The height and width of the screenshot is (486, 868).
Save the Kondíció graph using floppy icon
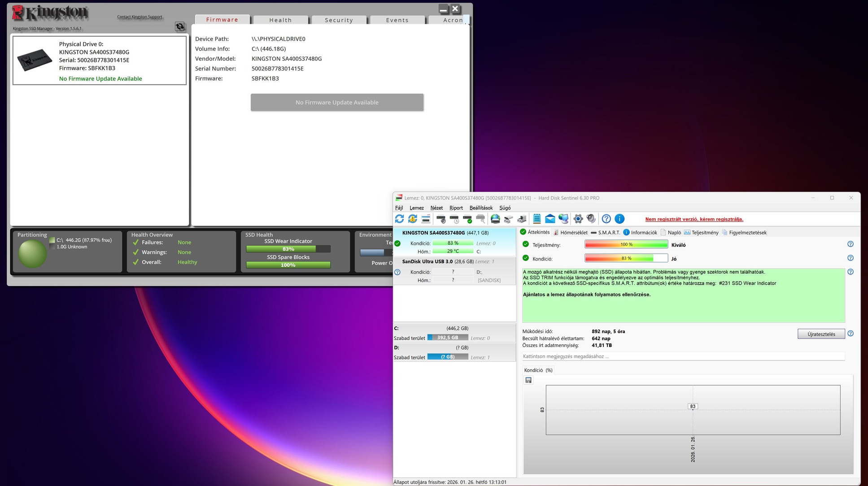coord(528,380)
